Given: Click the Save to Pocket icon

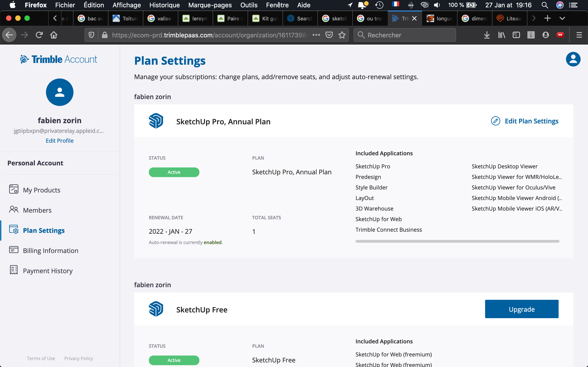Looking at the screenshot, I should tap(329, 35).
